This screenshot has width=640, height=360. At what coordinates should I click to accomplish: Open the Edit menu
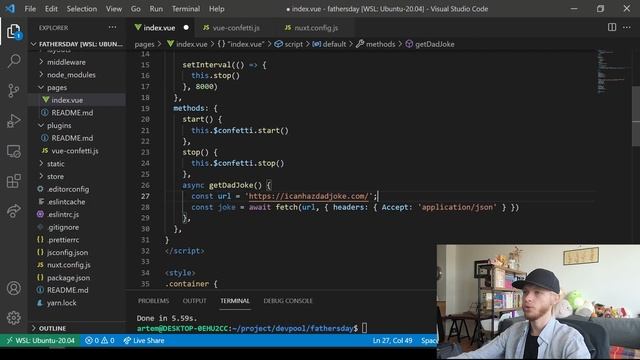[51, 9]
